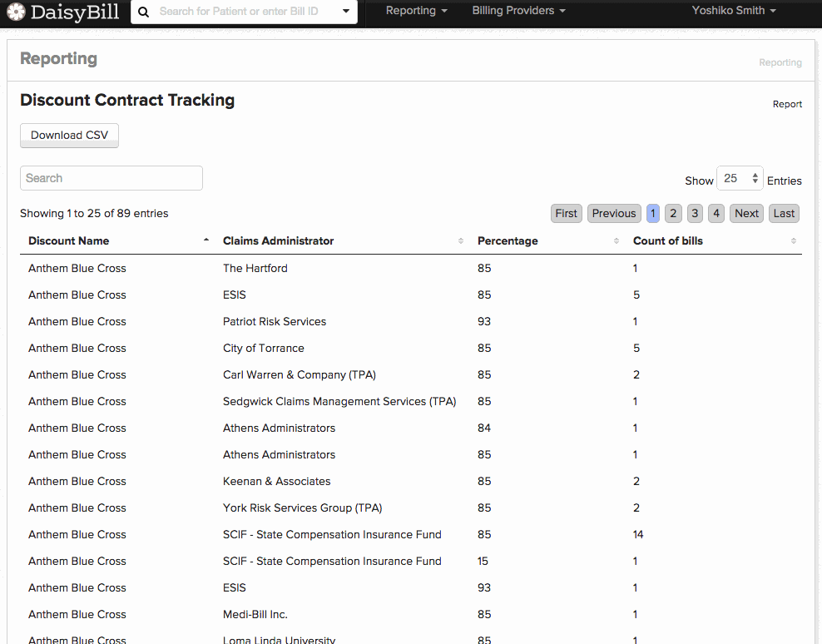
Task: Click the table Search input field
Action: [111, 178]
